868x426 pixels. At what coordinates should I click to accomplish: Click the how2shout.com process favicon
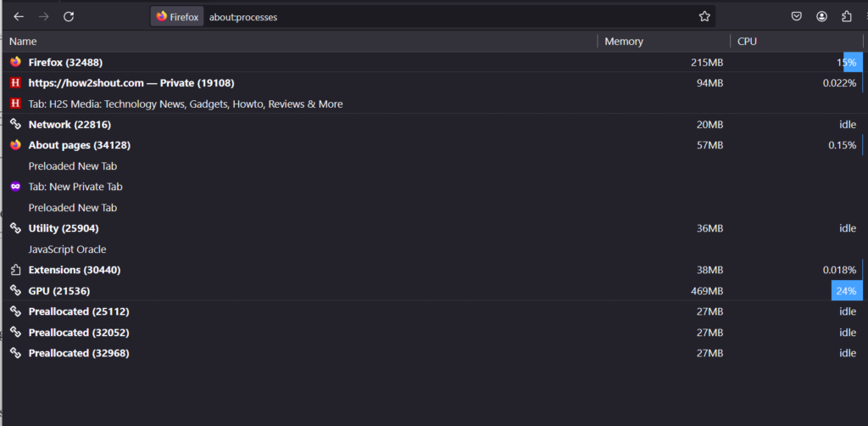pos(15,83)
